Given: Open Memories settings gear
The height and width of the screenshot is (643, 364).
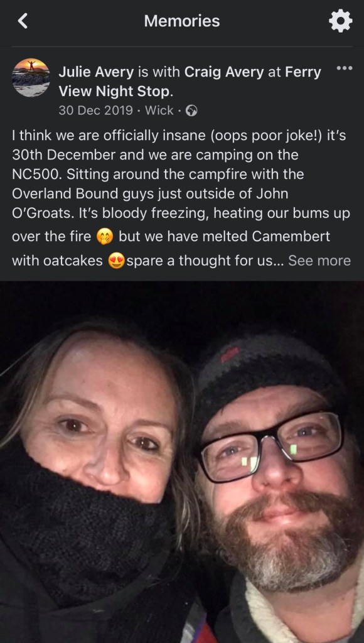Looking at the screenshot, I should coord(341,21).
